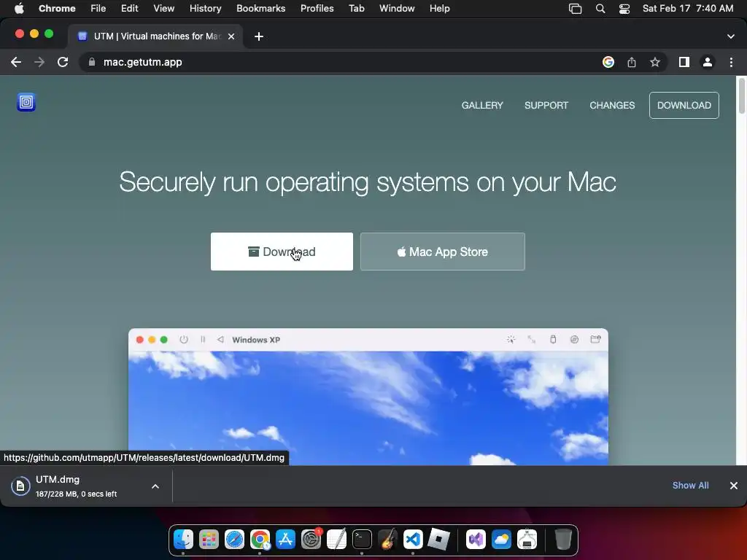Open Safari from the Dock

tap(234, 539)
